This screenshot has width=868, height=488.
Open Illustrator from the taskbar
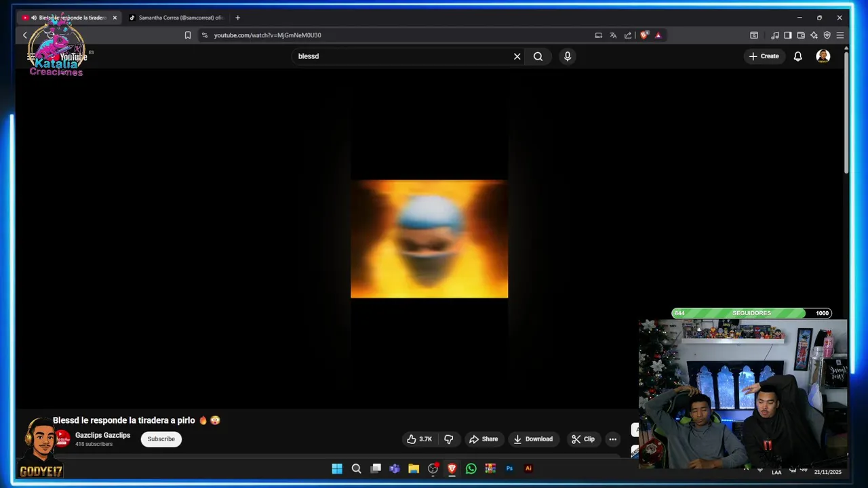pyautogui.click(x=528, y=468)
